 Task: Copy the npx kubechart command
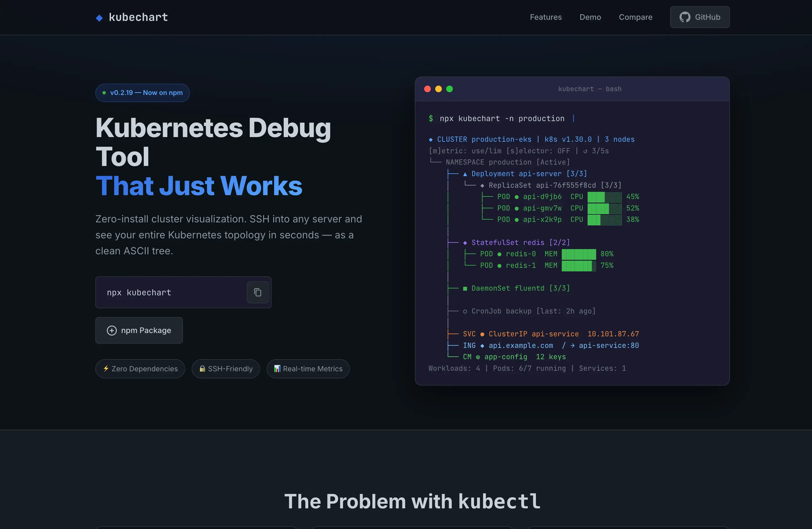[258, 292]
